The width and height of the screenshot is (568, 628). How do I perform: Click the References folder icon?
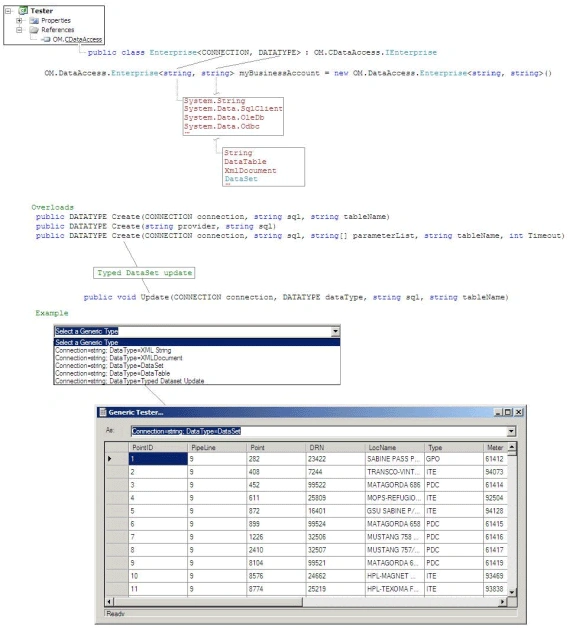point(34,30)
